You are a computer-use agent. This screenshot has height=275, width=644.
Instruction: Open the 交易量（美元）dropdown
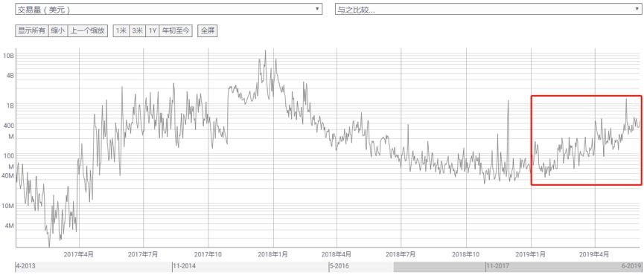point(168,10)
